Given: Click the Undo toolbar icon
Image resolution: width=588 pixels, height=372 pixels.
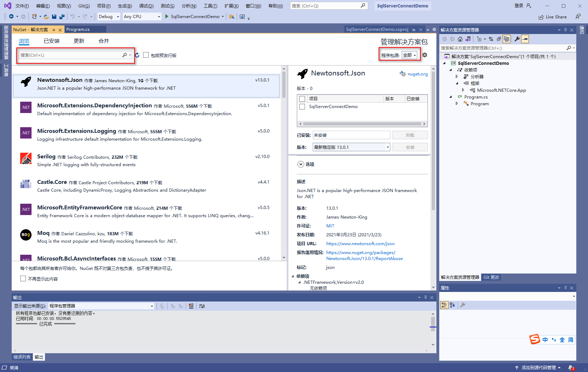Looking at the screenshot, I should 72,16.
